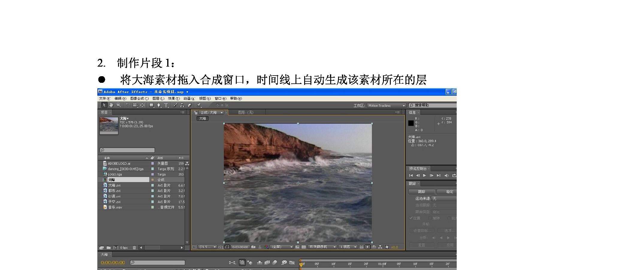Click the Track (跟踪) button
This screenshot has height=270, width=644.
coord(422,192)
